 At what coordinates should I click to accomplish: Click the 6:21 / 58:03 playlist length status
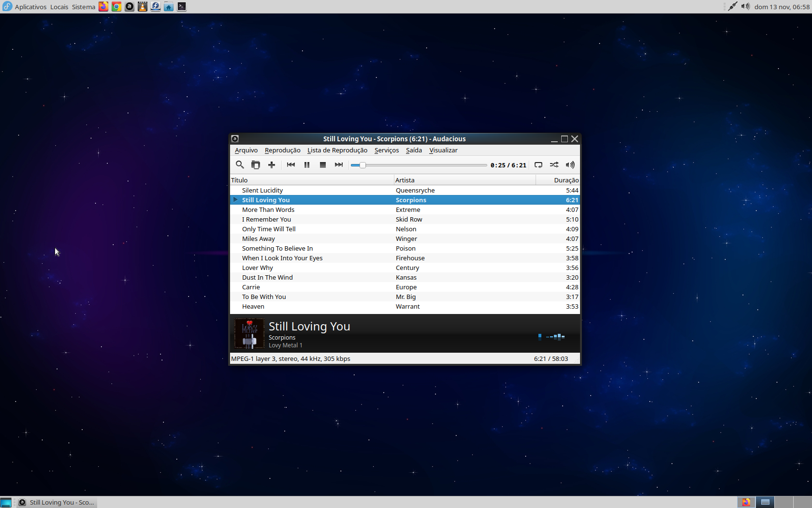[x=551, y=359]
